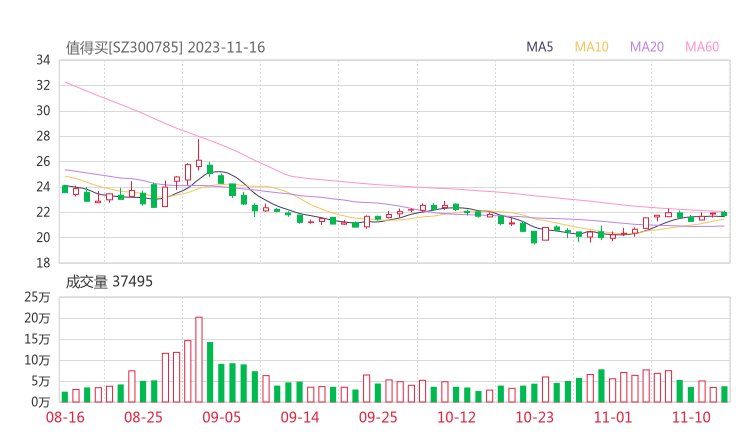This screenshot has width=740, height=440.
Task: Click the price axis value 30
Action: click(x=43, y=111)
